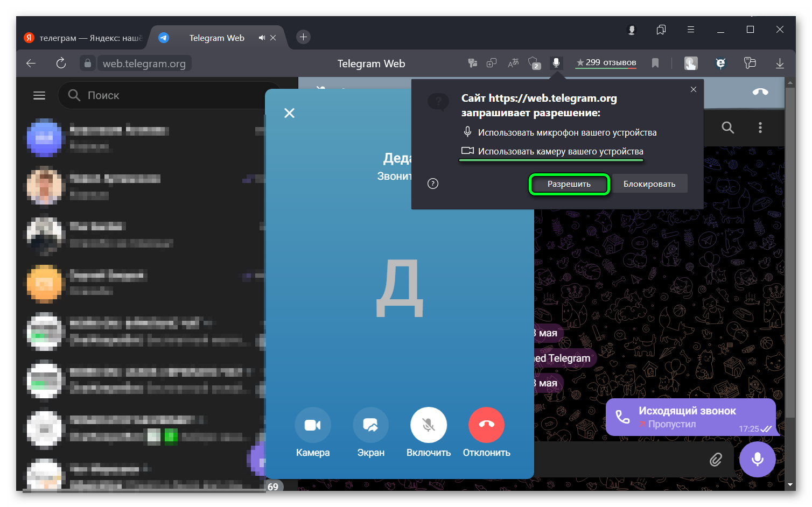812x507 pixels.
Task: Unmute microphone with Включить button
Action: point(429,425)
